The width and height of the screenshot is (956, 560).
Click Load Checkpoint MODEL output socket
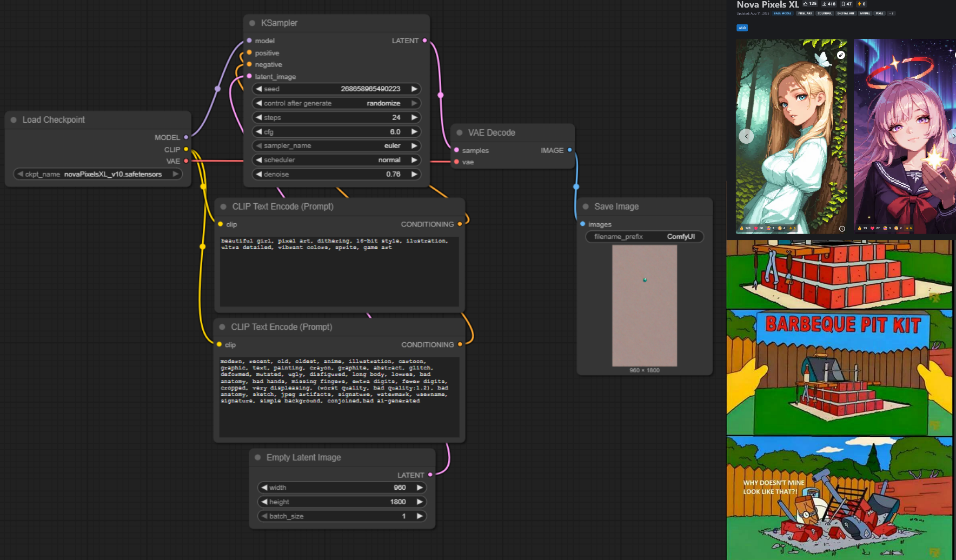[x=186, y=137]
